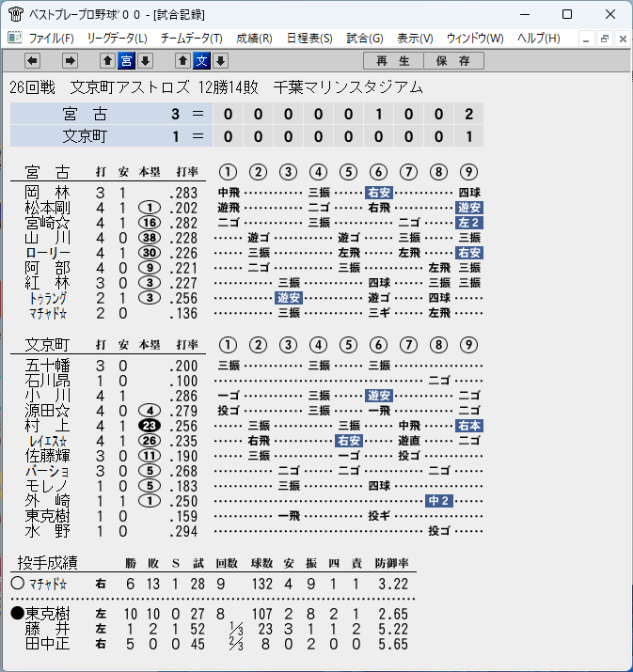The width and height of the screenshot is (633, 672).
Task: Click the down arrow beside 宮 team icon
Action: click(146, 61)
